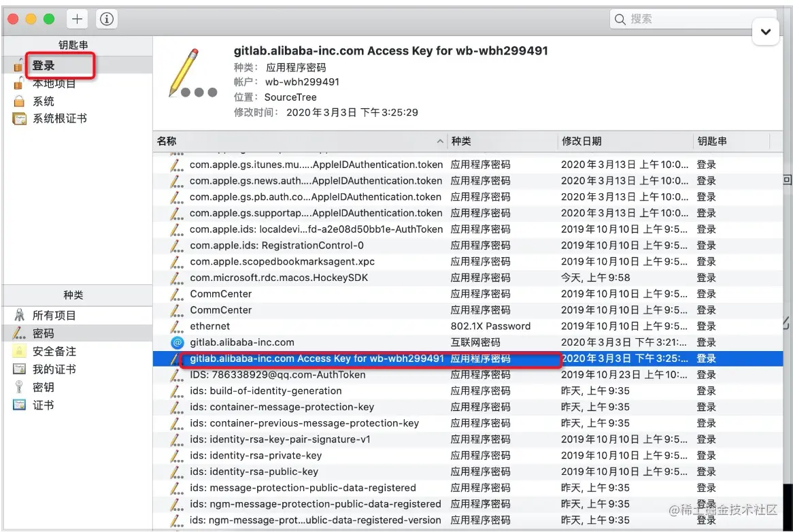Select ids: container-previous-message-protection-key row

coord(468,423)
